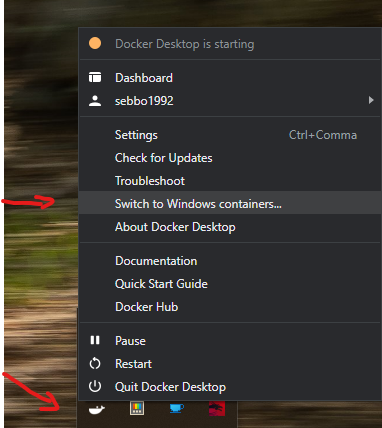Click the Pause bars icon

95,340
